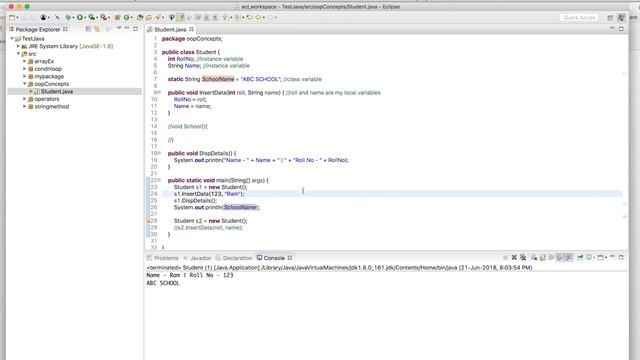Close the Student.java editor tab
Image resolution: width=640 pixels, height=360 pixels.
point(191,29)
